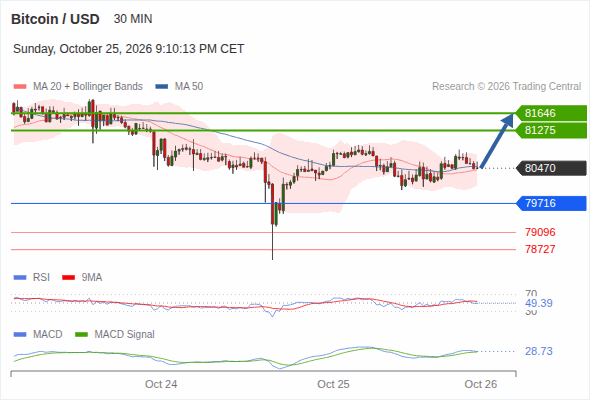Click the Oct 24 axis label
This screenshot has height=400, width=590.
click(161, 384)
